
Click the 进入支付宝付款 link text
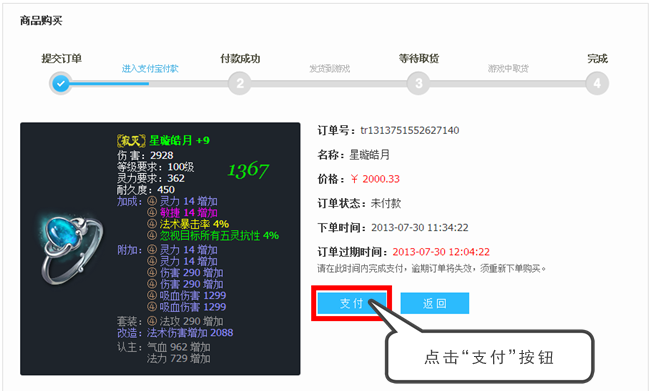(x=150, y=69)
